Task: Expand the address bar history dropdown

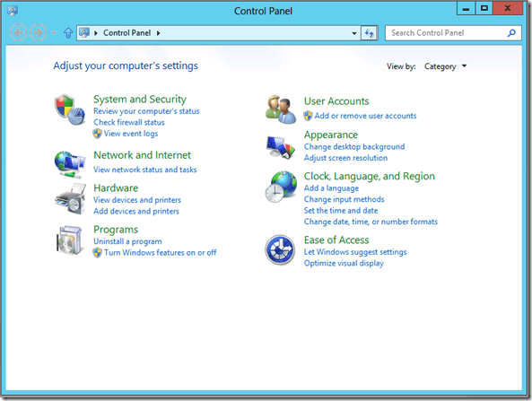Action: point(354,33)
